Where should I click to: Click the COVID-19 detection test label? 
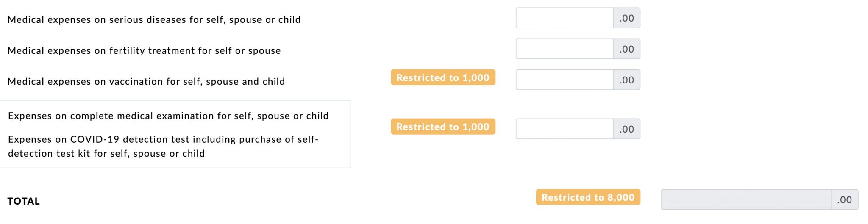[x=163, y=140]
